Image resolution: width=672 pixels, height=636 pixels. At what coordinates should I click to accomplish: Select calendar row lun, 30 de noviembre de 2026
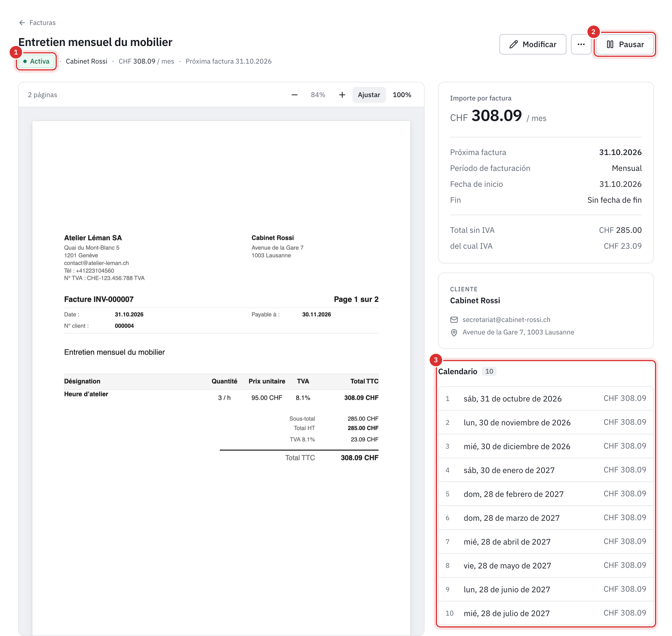[546, 422]
